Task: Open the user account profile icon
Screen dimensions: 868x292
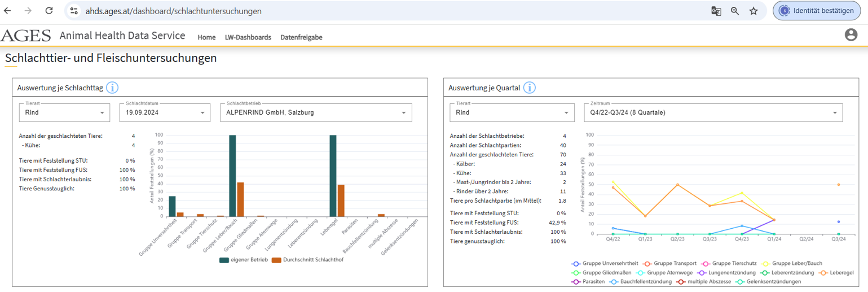Action: (x=851, y=35)
